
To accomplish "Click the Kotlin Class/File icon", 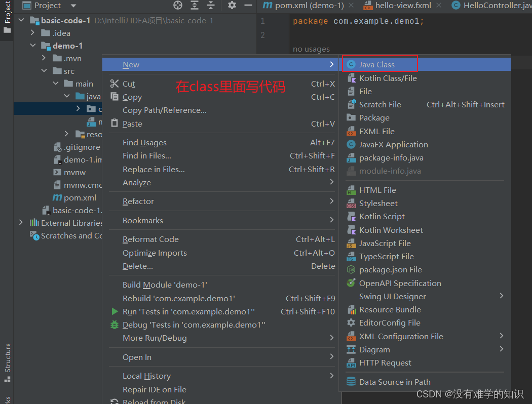I will (351, 78).
